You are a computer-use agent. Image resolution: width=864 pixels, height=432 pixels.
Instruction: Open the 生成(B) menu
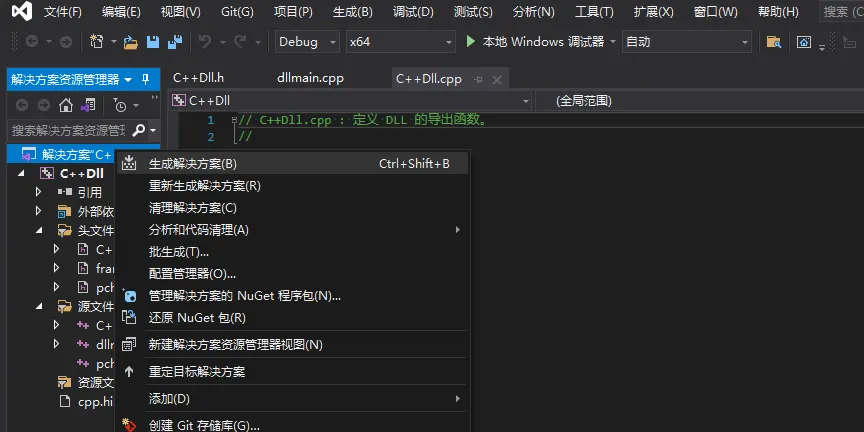353,12
